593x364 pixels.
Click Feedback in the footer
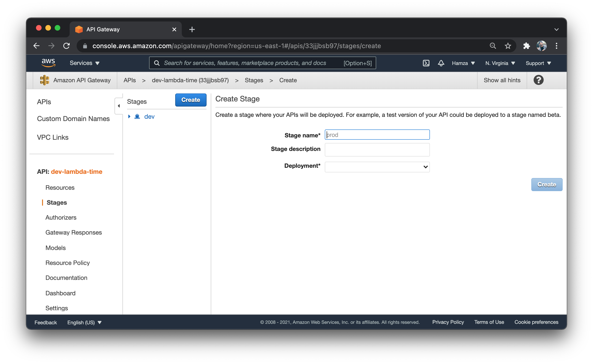click(x=46, y=322)
